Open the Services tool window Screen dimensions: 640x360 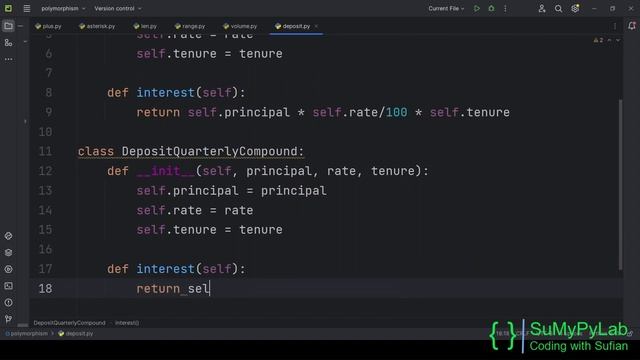(8, 269)
